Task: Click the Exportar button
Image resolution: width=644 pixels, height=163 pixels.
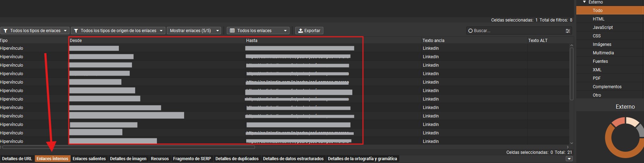Action: (x=309, y=31)
